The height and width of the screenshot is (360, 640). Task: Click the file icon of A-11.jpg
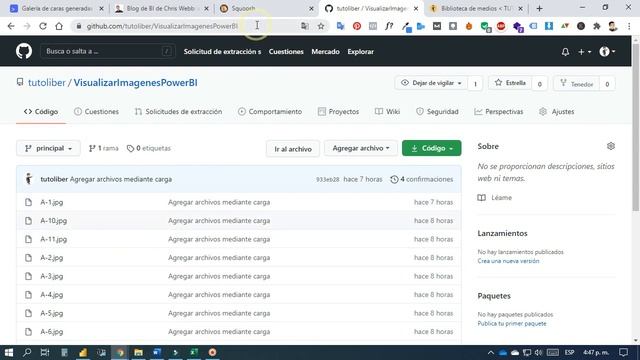click(28, 239)
